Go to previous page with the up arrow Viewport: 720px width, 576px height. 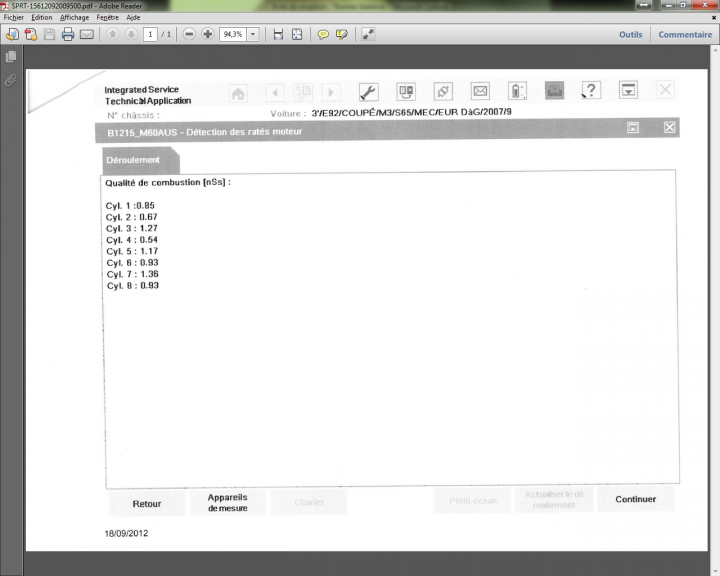tap(112, 34)
